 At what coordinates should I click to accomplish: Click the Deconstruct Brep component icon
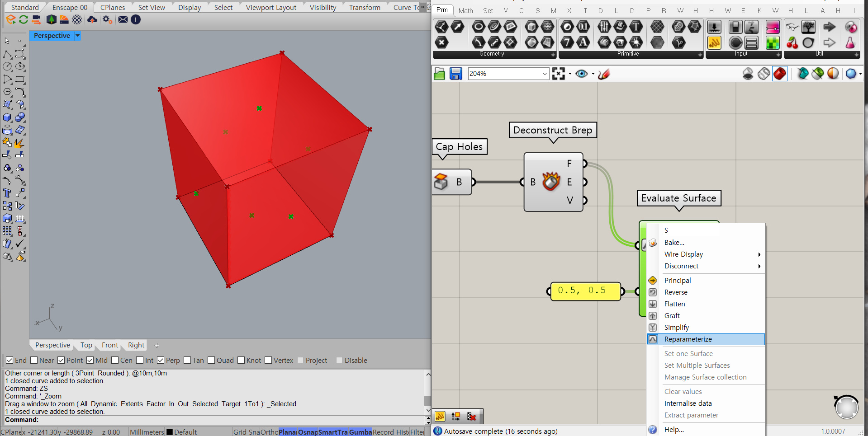coord(551,182)
